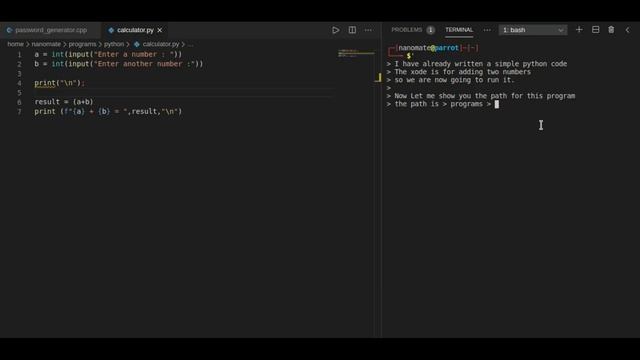The image size is (640, 360).
Task: Open the PROBLEMS panel tab
Action: pyautogui.click(x=407, y=30)
